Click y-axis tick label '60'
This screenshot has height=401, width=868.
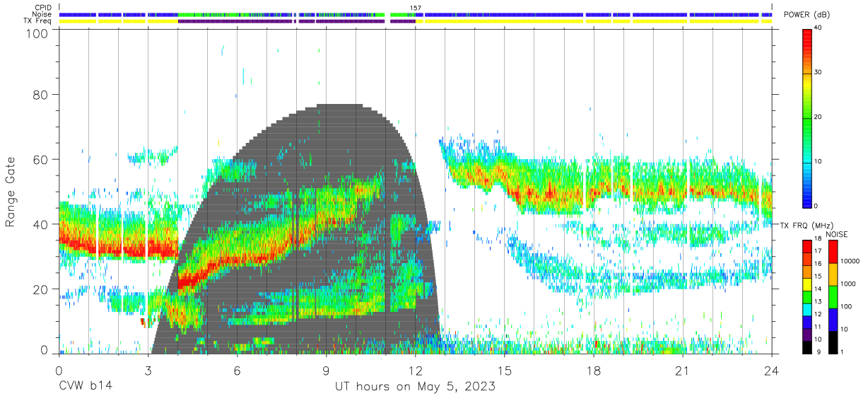[x=41, y=160]
